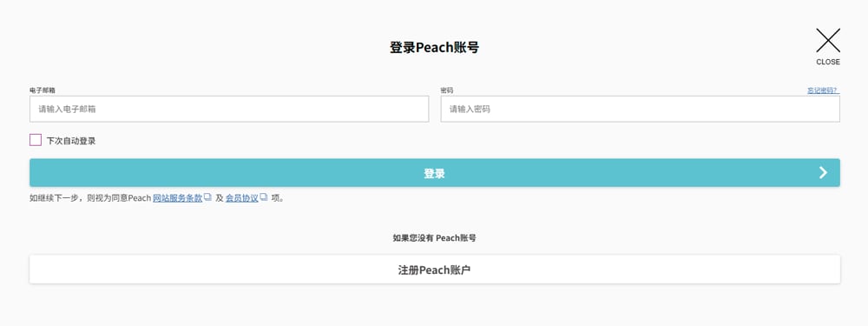Image resolution: width=868 pixels, height=326 pixels.
Task: Click the 请输入密码 placeholder text
Action: [470, 110]
